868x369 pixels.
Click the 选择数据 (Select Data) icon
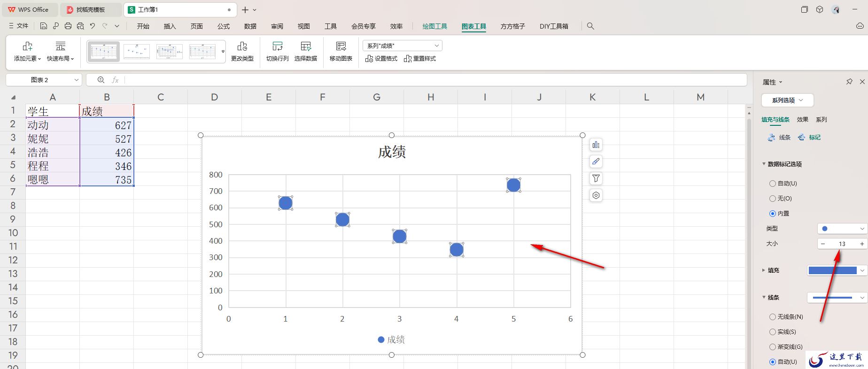[x=306, y=46]
